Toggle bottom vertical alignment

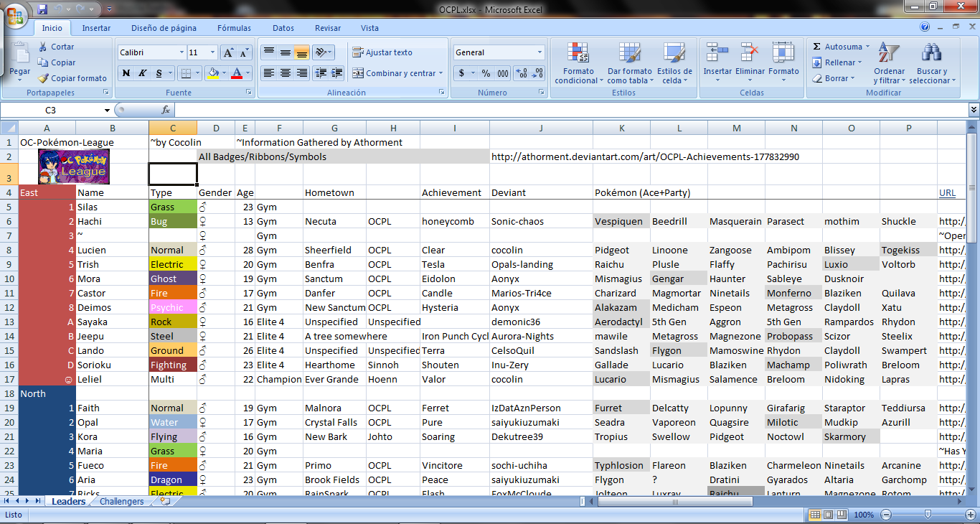[x=302, y=52]
